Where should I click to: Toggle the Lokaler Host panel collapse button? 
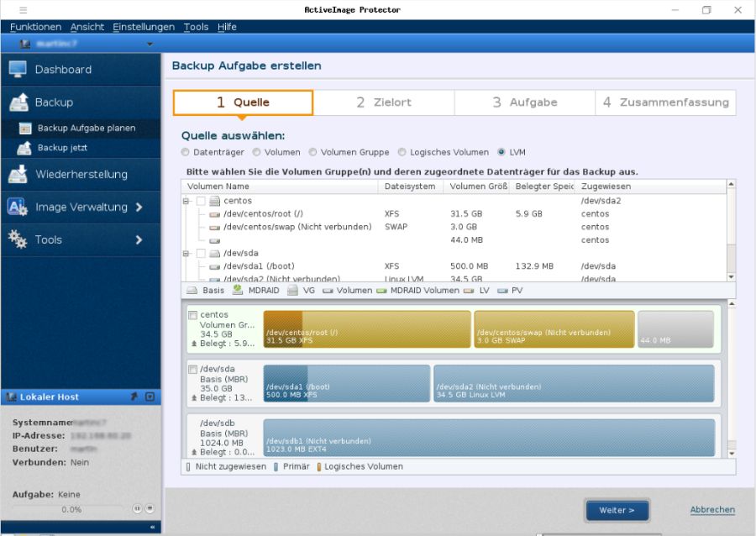click(x=150, y=397)
